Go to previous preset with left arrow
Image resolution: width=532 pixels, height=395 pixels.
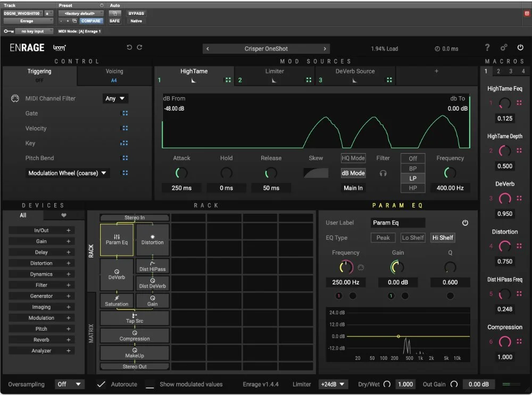click(207, 49)
